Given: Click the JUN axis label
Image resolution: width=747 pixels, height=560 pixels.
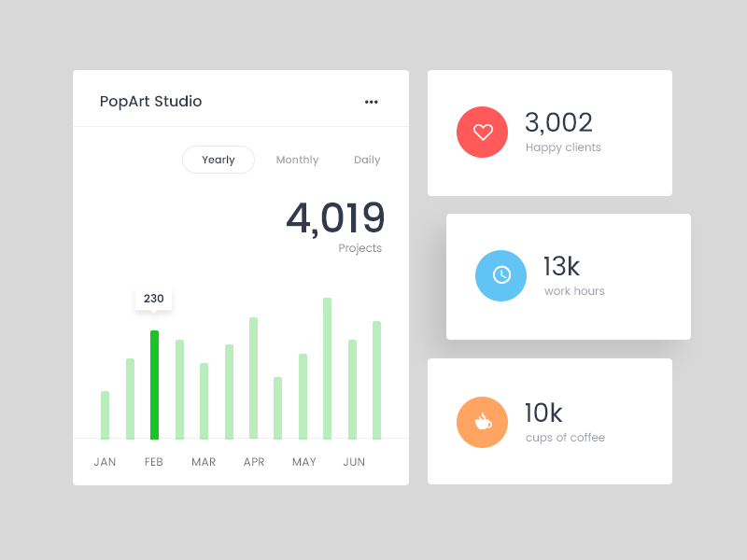Looking at the screenshot, I should [354, 462].
